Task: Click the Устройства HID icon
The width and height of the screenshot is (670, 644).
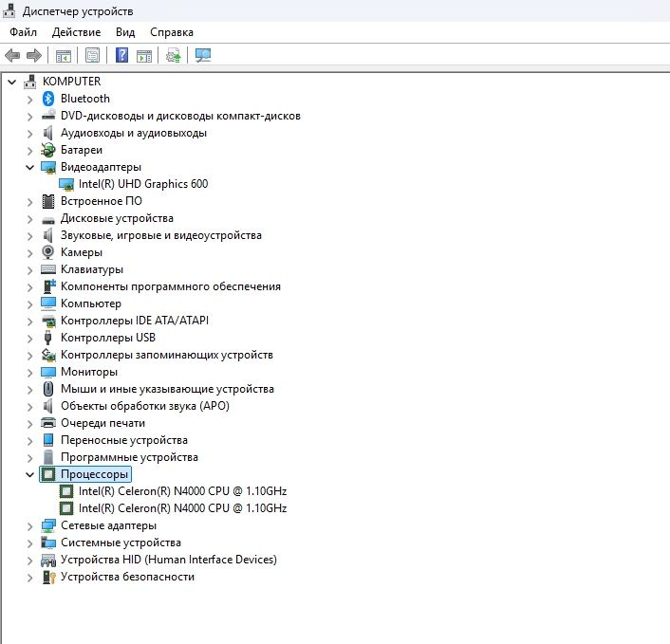Action: [x=48, y=560]
